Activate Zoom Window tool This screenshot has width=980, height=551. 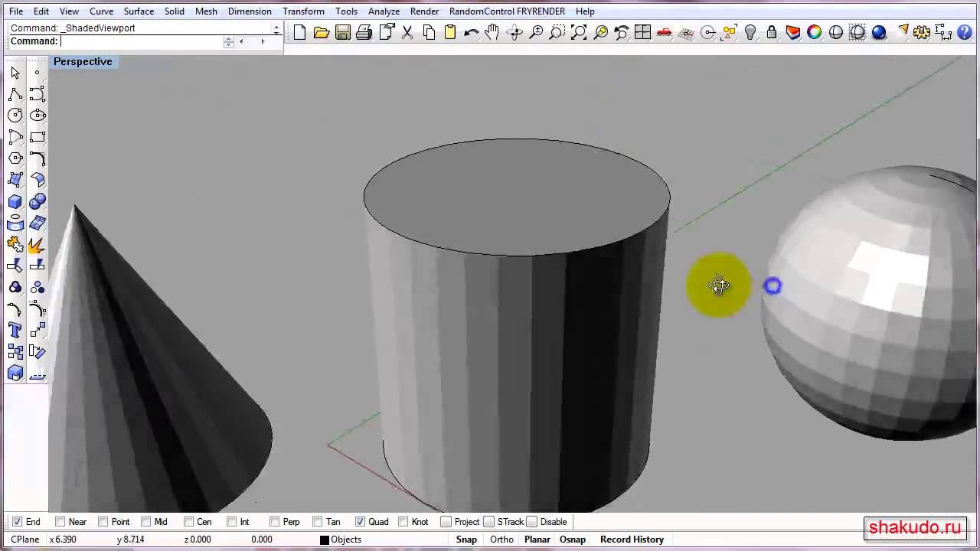[557, 32]
